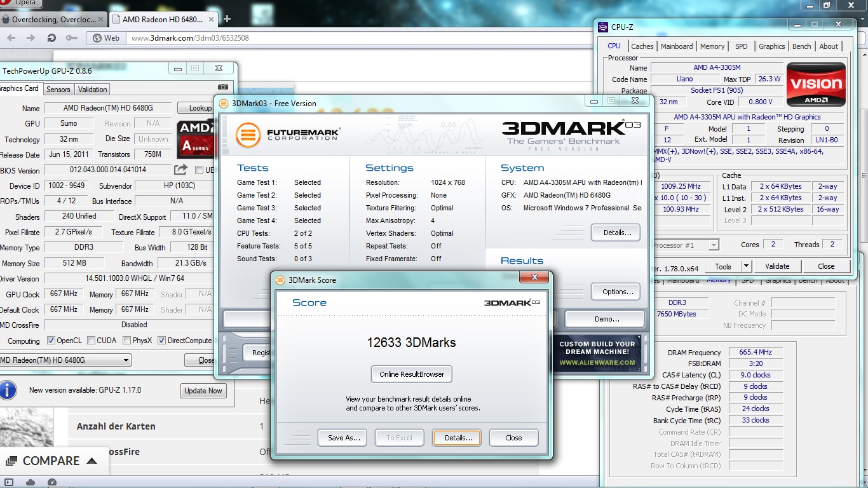Click the Alienware custom build banner
The height and width of the screenshot is (488, 868).
coord(597,353)
